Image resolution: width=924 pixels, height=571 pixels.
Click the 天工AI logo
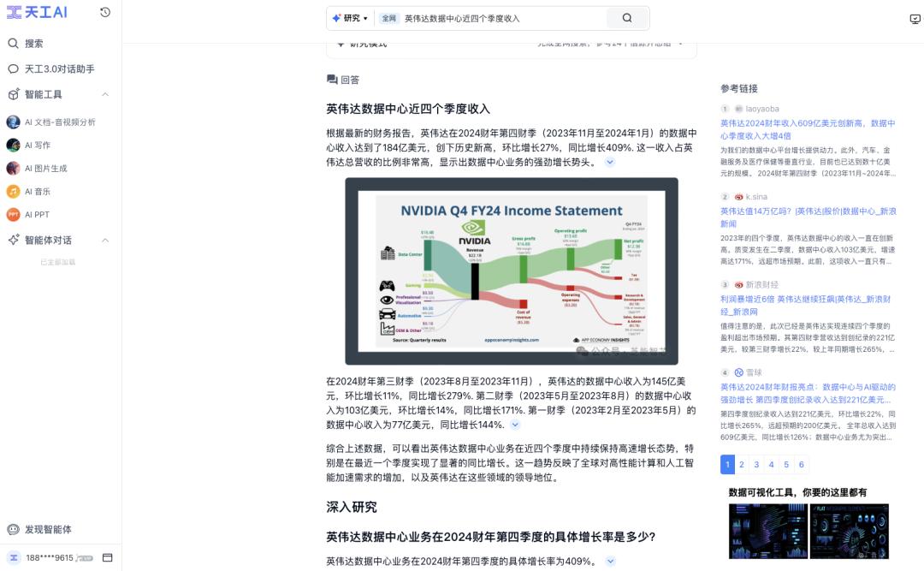click(37, 12)
